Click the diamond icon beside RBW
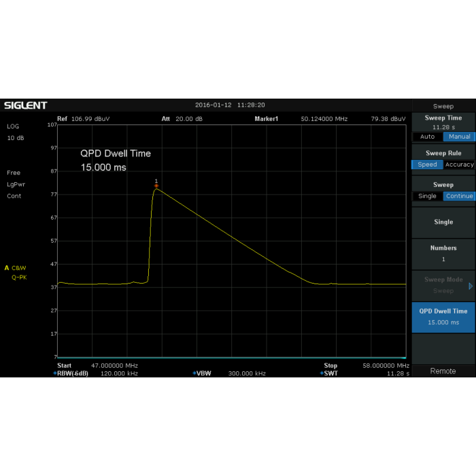This screenshot has height=476, width=476. [55, 373]
